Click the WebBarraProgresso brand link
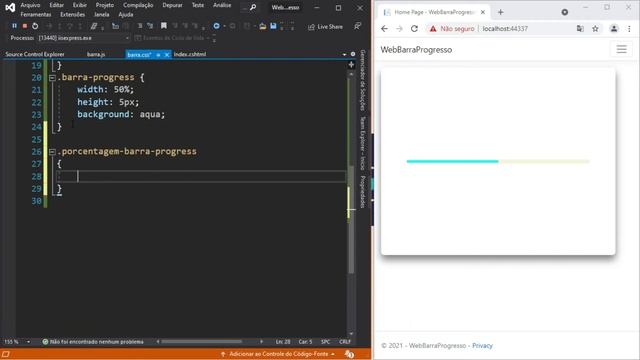 (416, 50)
